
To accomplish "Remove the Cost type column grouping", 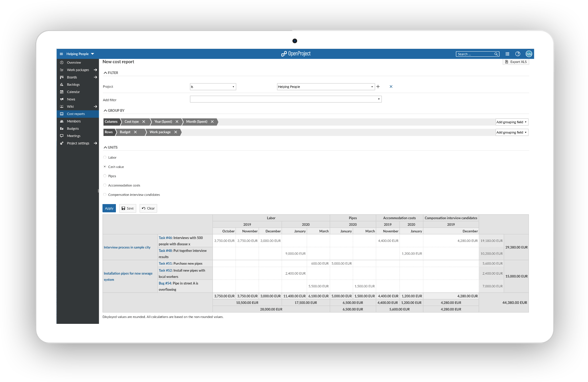I will tap(144, 122).
